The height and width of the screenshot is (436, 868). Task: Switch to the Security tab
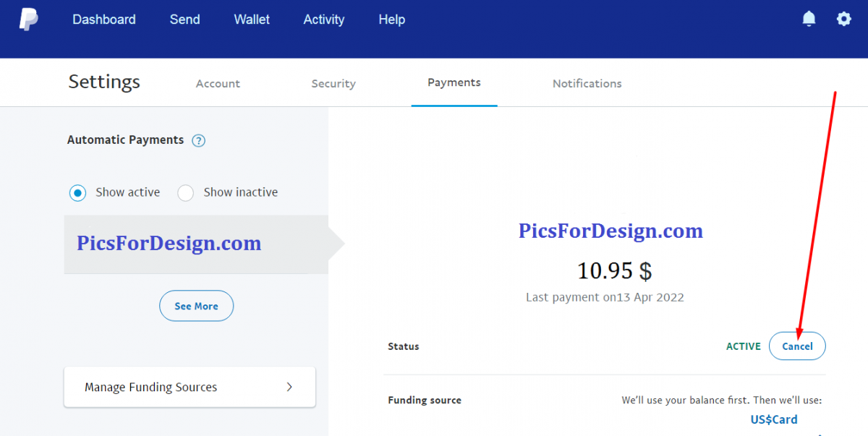pyautogui.click(x=333, y=84)
